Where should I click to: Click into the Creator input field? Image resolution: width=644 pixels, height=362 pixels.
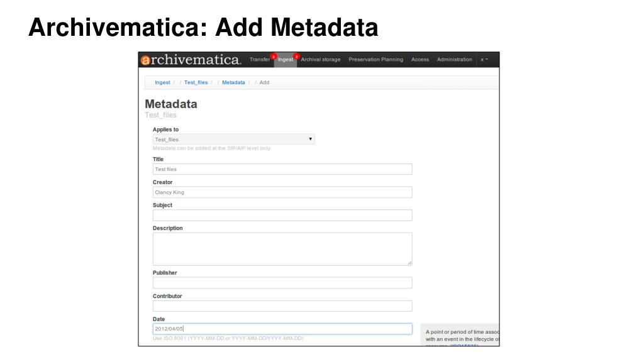[282, 192]
